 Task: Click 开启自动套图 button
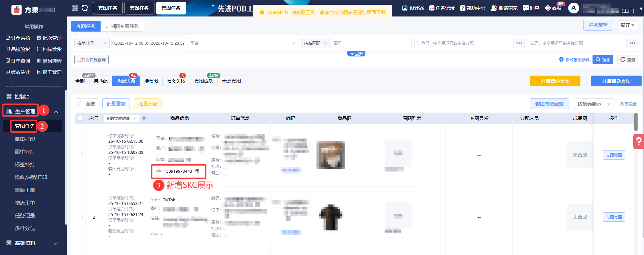coord(616,81)
